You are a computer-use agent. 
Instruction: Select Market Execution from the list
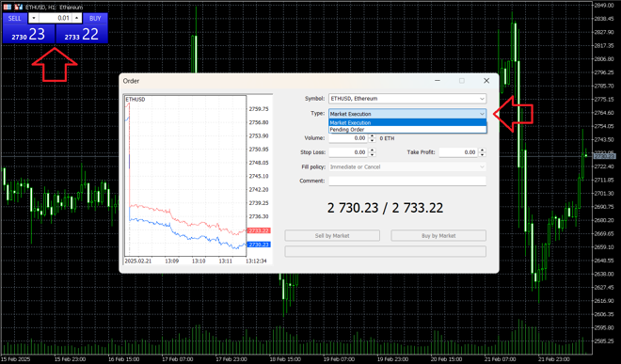click(407, 123)
